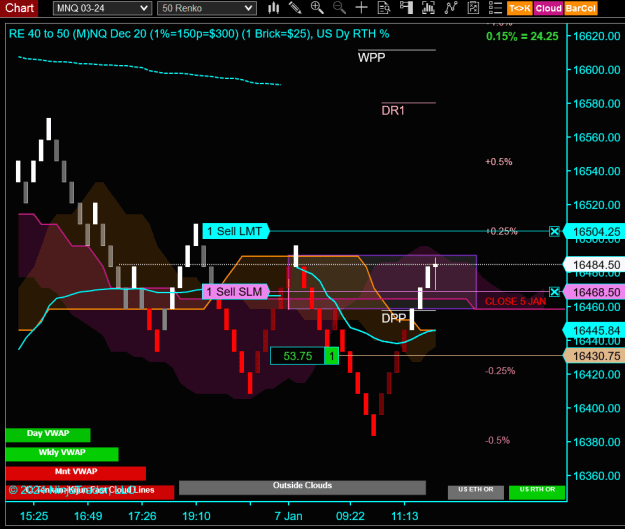Click the 16504.25 limit price marker
This screenshot has width=625, height=529.
pos(594,232)
